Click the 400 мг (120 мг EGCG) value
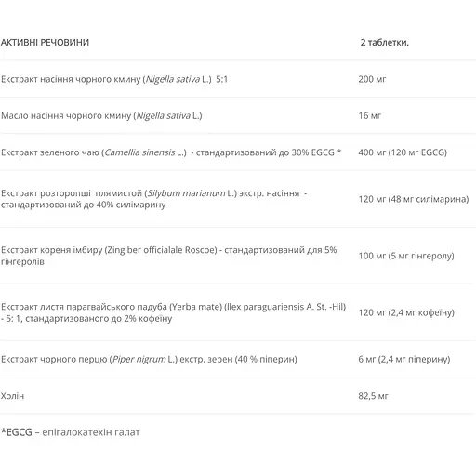Screen dimensions: 476x476 point(403,152)
